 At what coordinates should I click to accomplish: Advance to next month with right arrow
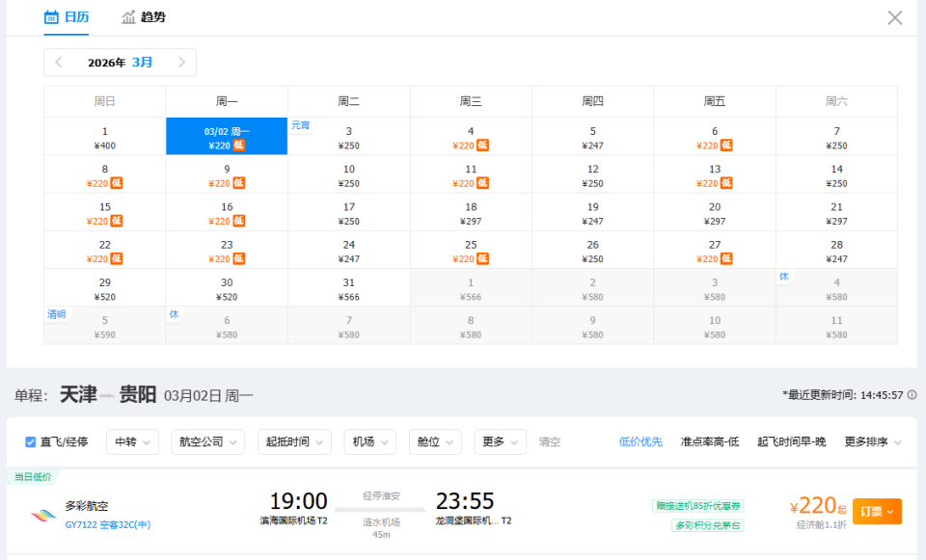point(183,62)
